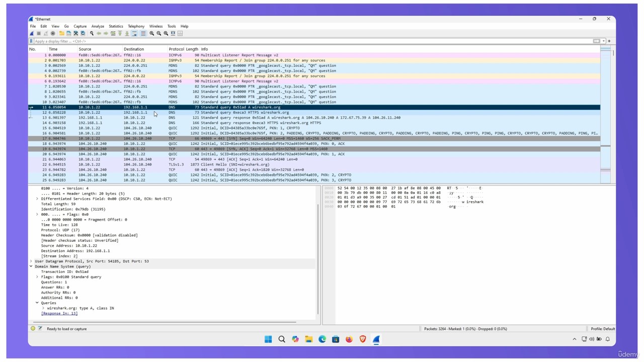
Task: Jump to the last packet
Action: pos(127,34)
